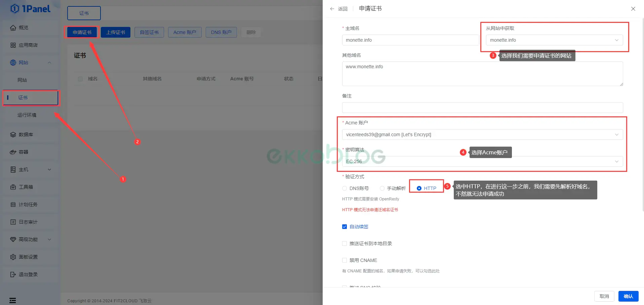Open the 面板设置 gear icon
Image resolution: width=644 pixels, height=305 pixels.
point(13,257)
